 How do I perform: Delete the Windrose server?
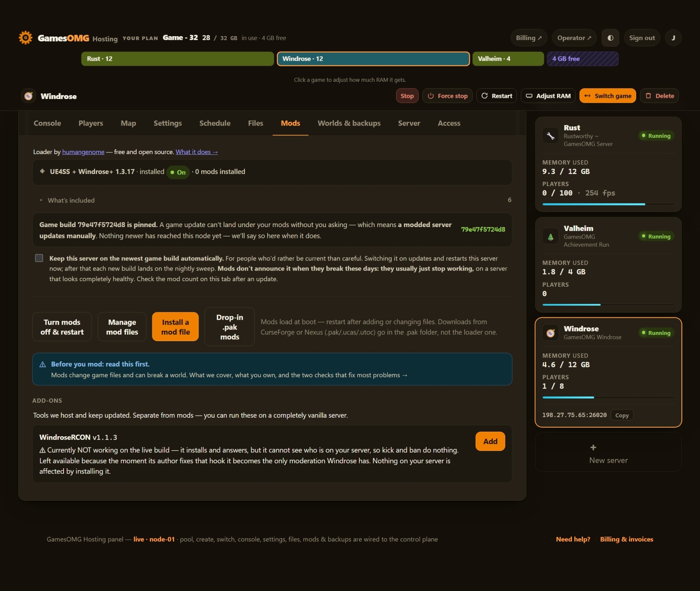click(x=660, y=96)
